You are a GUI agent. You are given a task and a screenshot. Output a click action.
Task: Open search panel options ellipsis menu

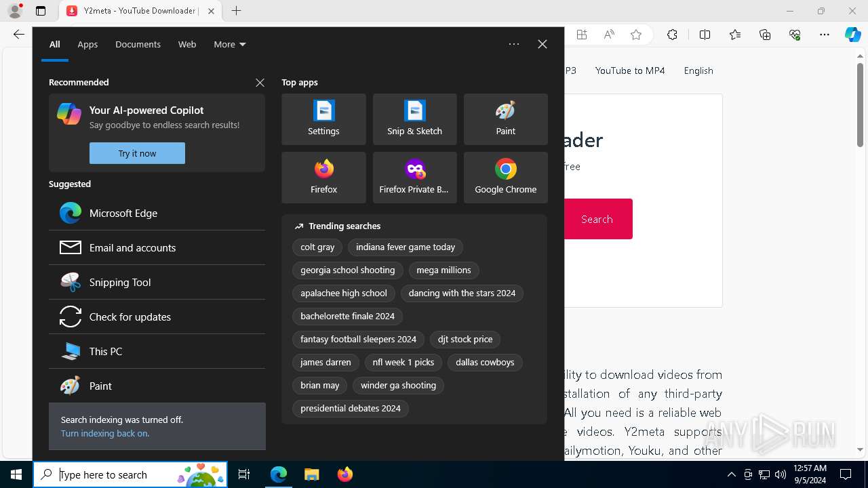[514, 44]
